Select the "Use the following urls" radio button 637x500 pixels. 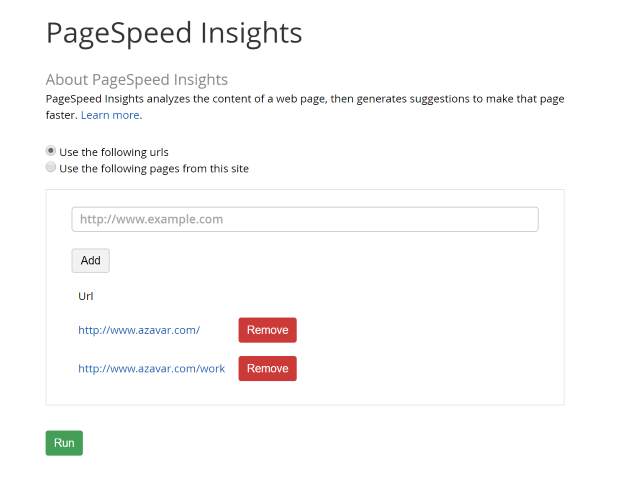pos(51,151)
